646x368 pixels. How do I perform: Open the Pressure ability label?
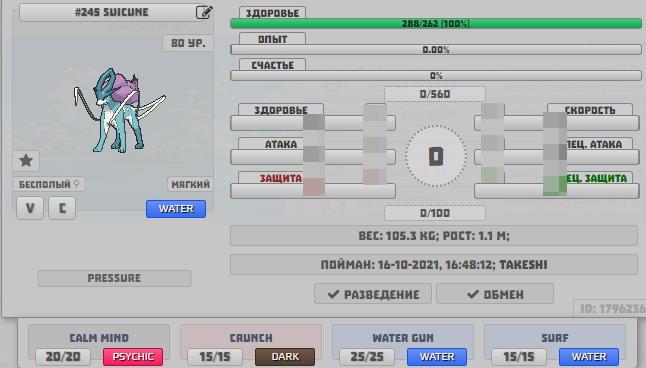pyautogui.click(x=114, y=278)
